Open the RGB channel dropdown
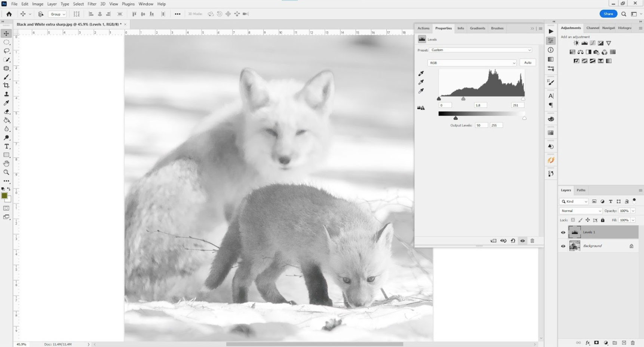 (472, 63)
